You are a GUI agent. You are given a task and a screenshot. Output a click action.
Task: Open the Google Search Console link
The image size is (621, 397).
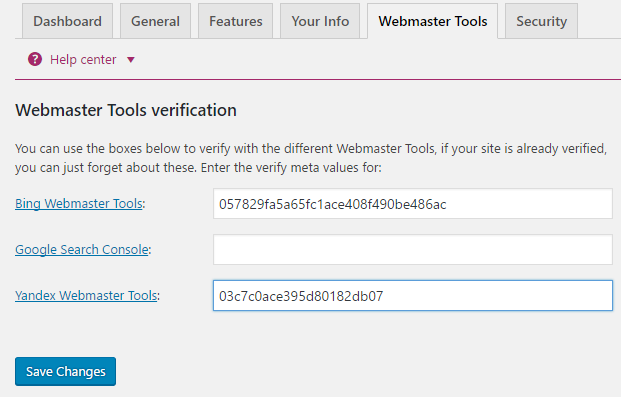(x=82, y=249)
